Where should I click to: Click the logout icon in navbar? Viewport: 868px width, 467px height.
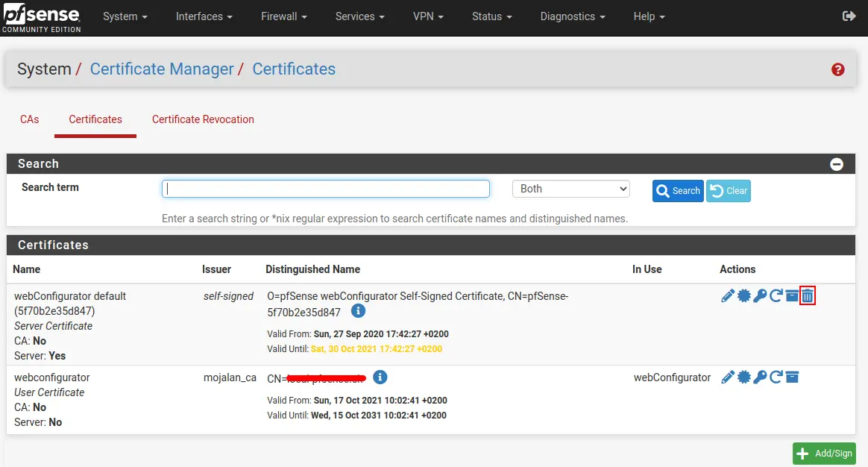[x=849, y=16]
